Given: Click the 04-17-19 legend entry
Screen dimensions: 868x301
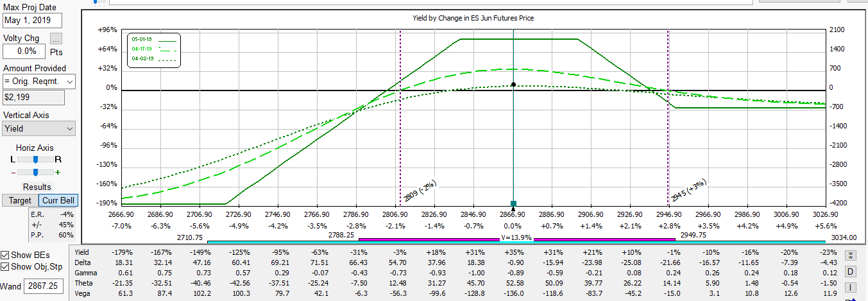Looking at the screenshot, I should click(153, 49).
